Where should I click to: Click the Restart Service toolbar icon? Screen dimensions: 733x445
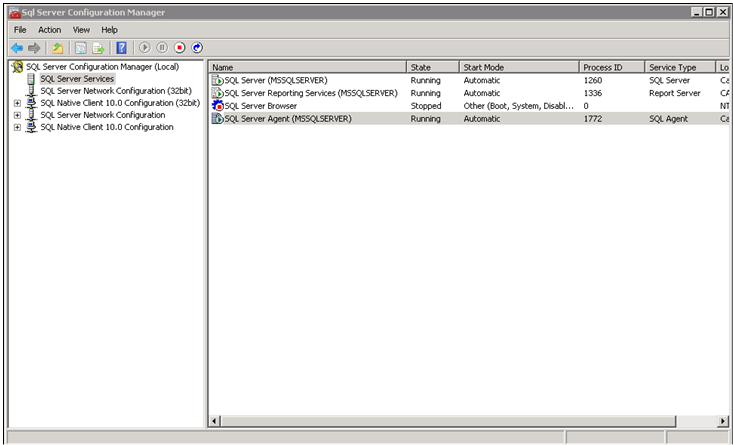pos(197,47)
